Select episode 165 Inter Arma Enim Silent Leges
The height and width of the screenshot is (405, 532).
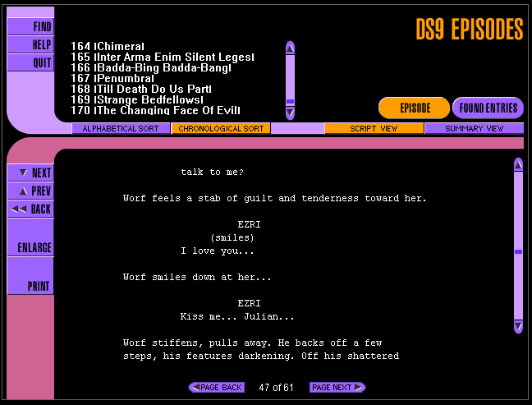pyautogui.click(x=163, y=57)
